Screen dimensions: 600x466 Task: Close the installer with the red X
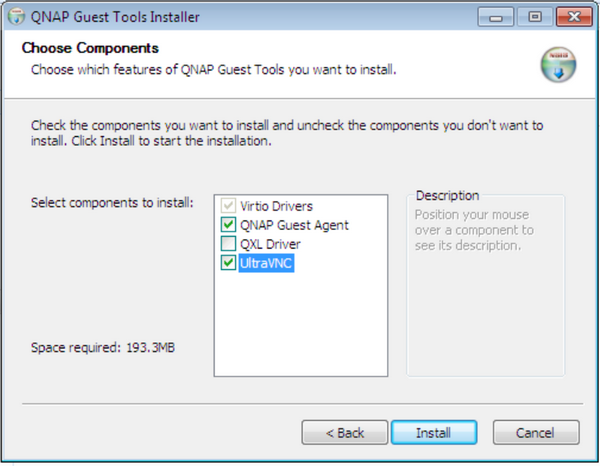(574, 17)
